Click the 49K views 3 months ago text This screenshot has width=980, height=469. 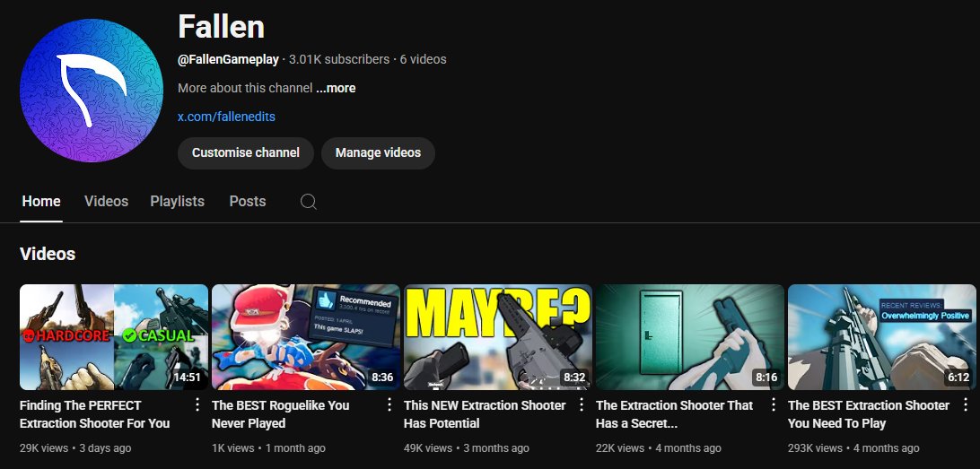tap(467, 447)
